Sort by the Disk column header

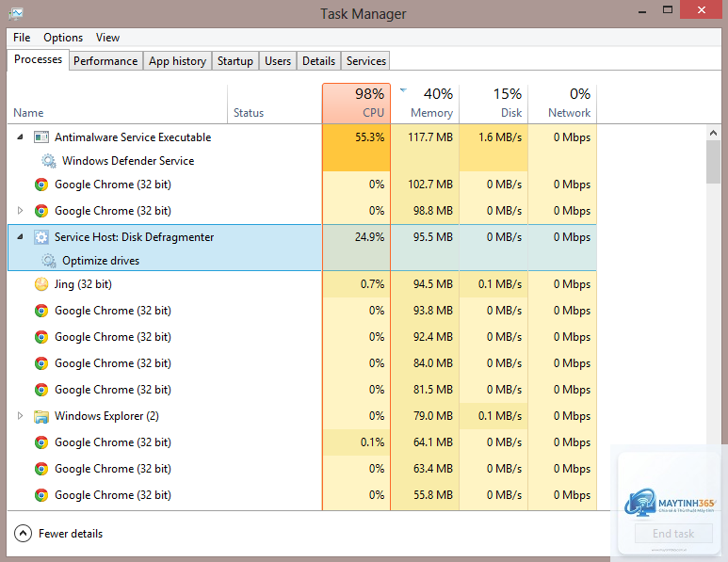[493, 104]
